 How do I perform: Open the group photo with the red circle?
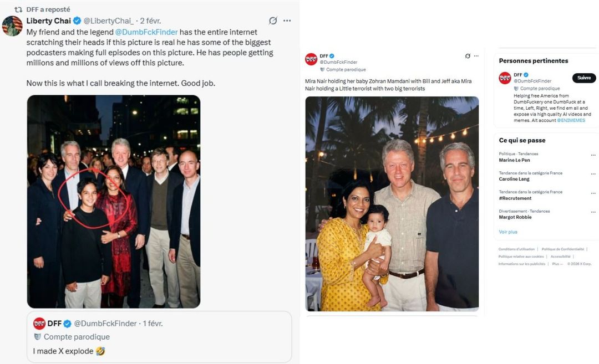click(x=114, y=202)
